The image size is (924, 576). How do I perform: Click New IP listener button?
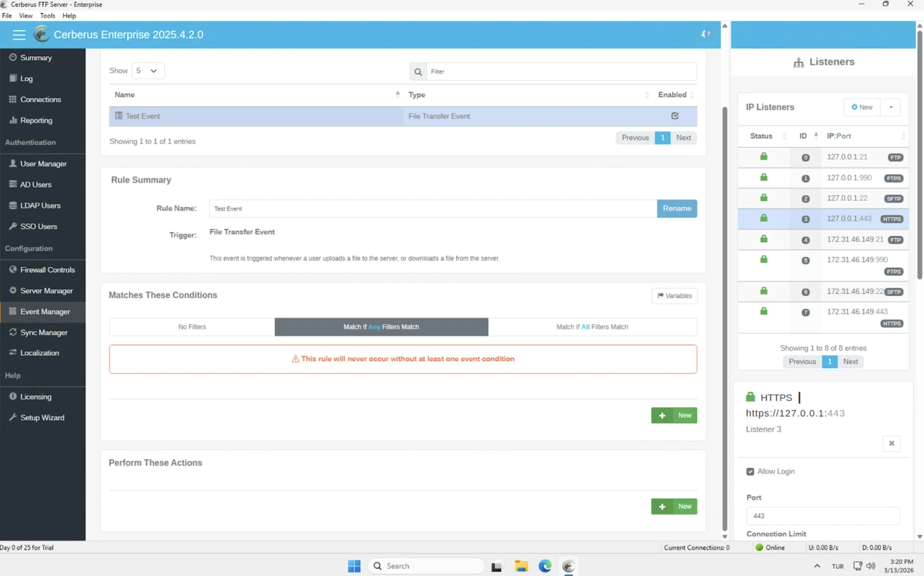coord(862,108)
